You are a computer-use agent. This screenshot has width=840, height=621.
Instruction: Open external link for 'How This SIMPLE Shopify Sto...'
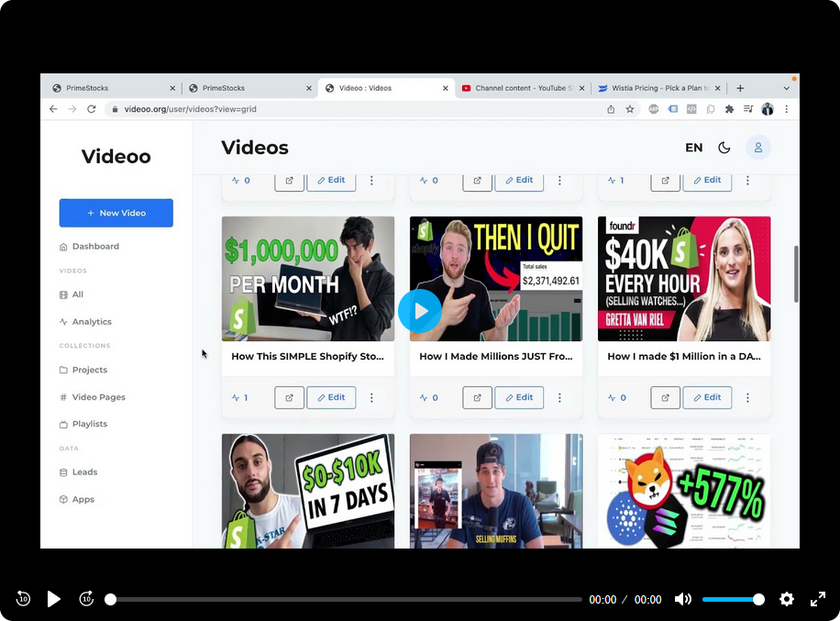[x=289, y=397]
